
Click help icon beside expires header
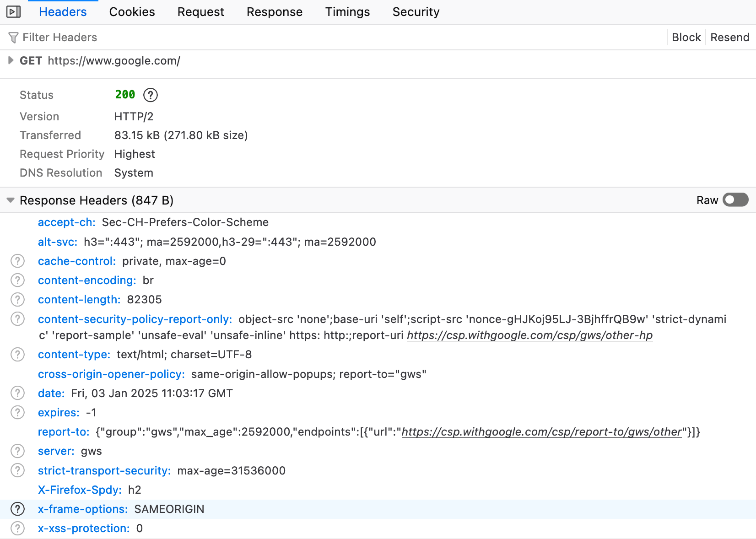tap(17, 412)
